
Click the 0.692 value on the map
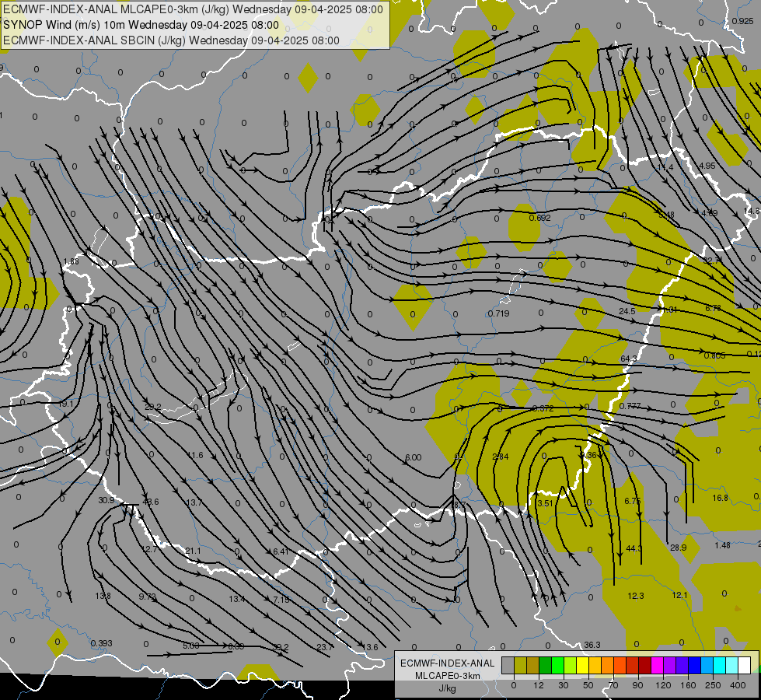pos(539,218)
